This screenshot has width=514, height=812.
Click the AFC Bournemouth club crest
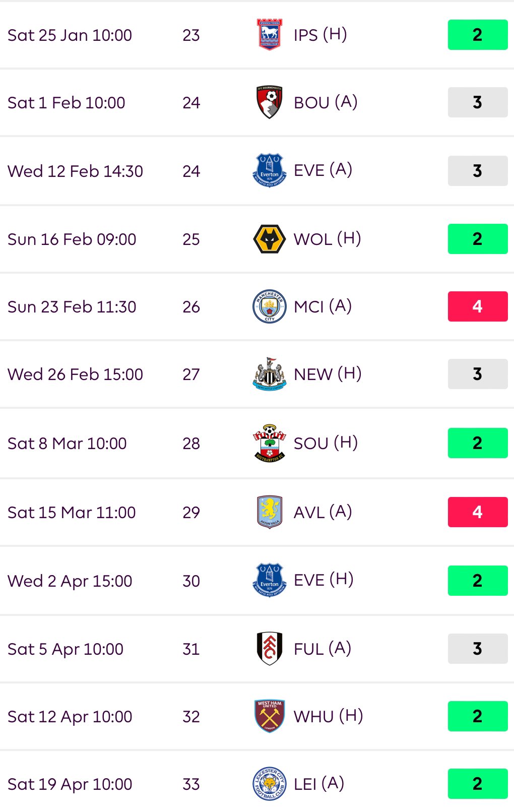(270, 102)
